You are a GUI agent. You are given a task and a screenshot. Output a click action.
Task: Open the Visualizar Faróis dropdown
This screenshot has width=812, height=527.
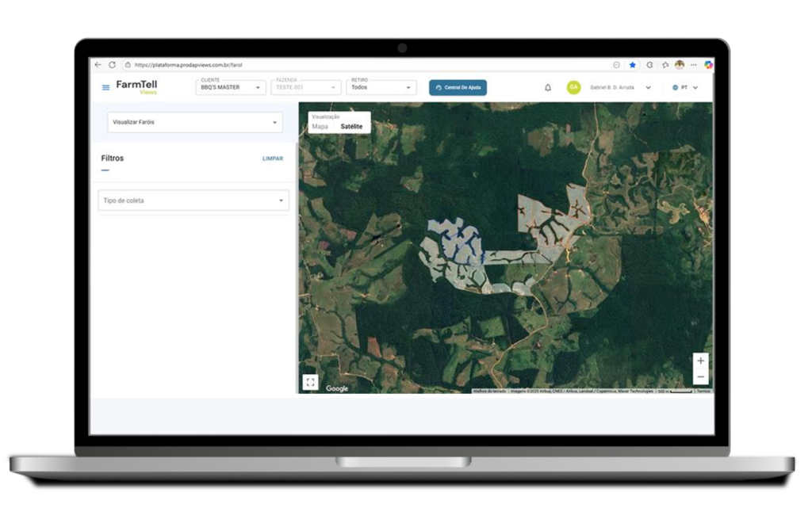194,122
